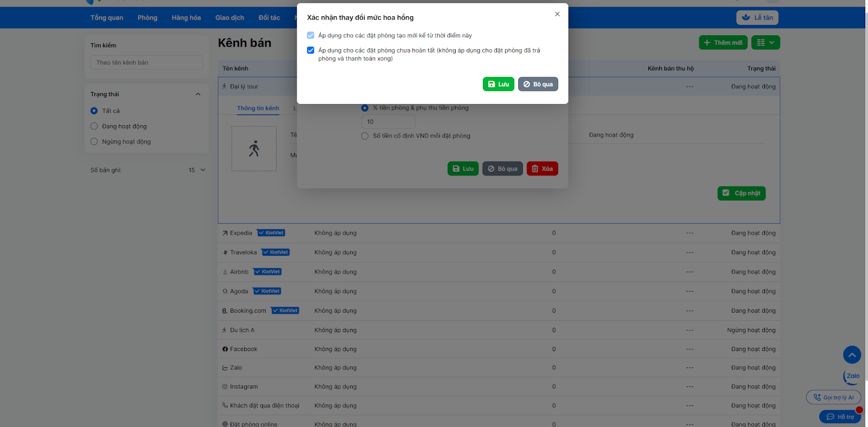
Task: Select Số tiền cố định VND radio
Action: 365,136
